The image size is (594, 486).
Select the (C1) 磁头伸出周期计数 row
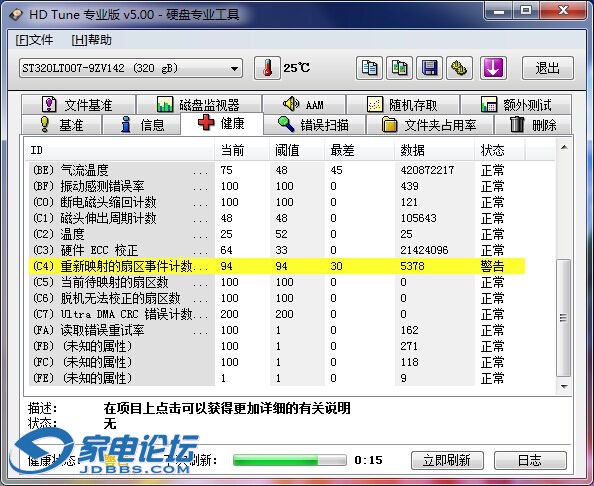(277, 218)
